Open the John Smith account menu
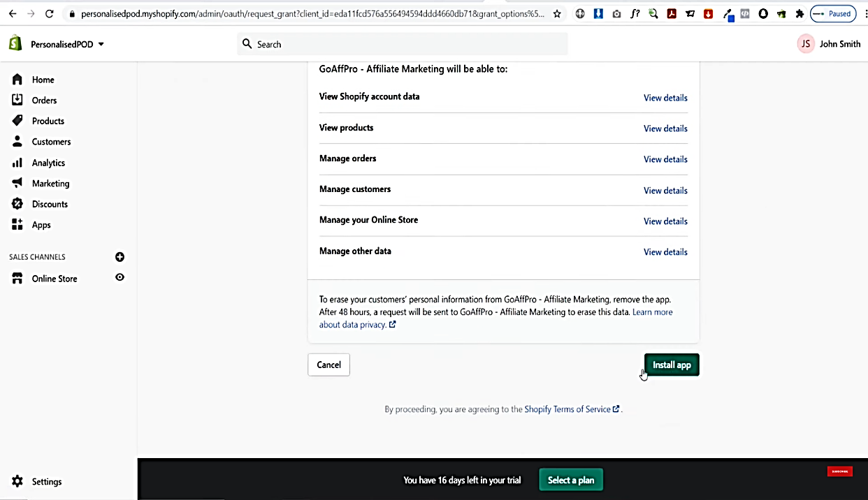This screenshot has height=500, width=868. pos(829,44)
